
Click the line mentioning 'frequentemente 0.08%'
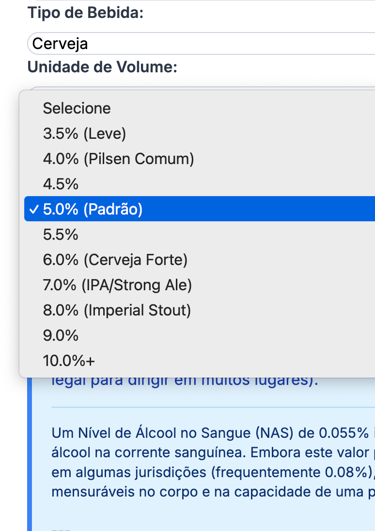[213, 472]
